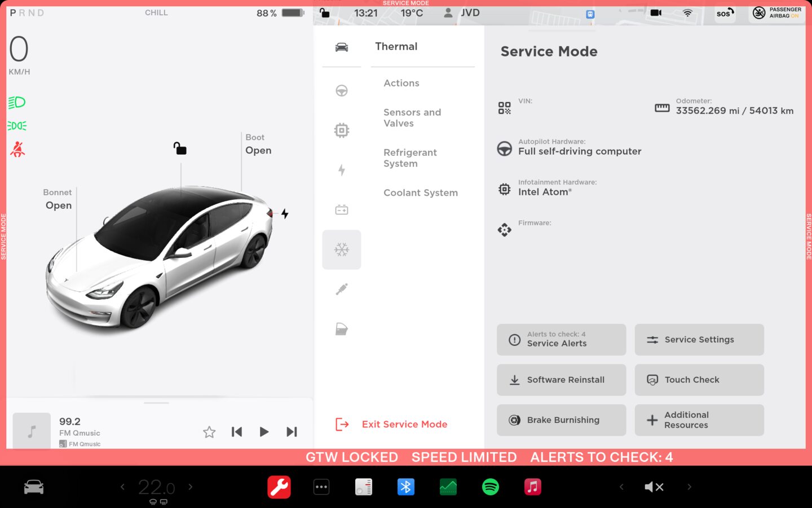
Task: Select the steering wheel sidebar icon
Action: click(342, 90)
